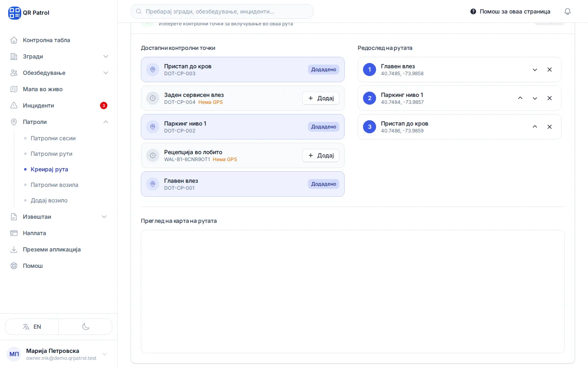Image resolution: width=588 pixels, height=368 pixels.
Task: Click pin icon of DOT-CP-001 checkpoint
Action: tap(153, 184)
